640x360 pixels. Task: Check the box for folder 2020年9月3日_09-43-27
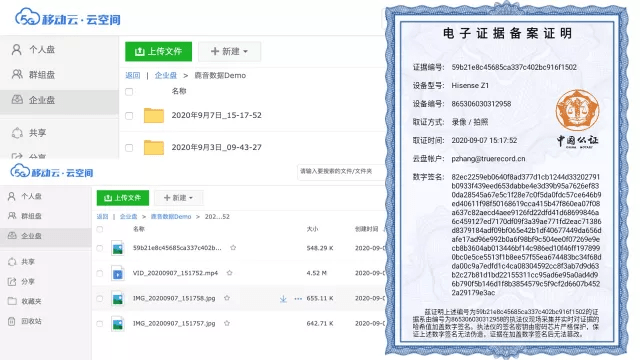(129, 148)
